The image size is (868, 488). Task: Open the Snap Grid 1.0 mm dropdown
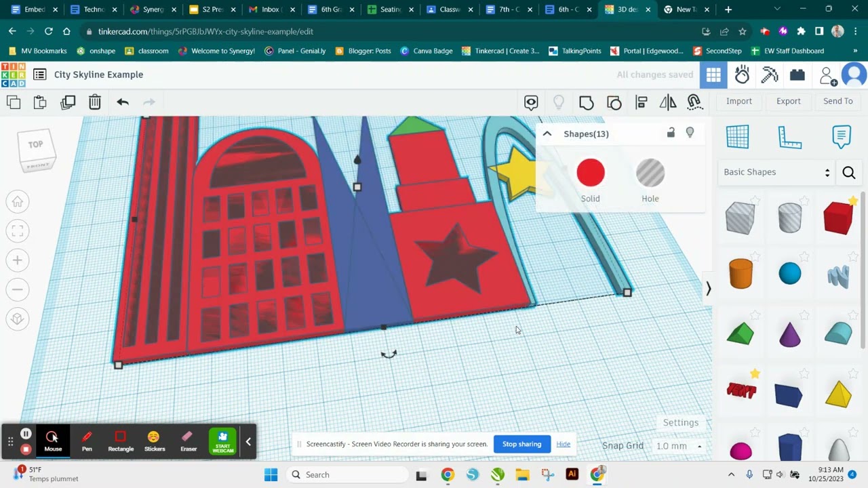[x=679, y=446]
